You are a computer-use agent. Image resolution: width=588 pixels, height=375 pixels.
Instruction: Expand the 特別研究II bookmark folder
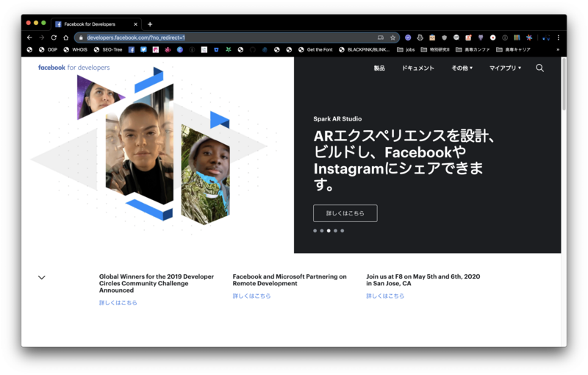click(x=435, y=49)
